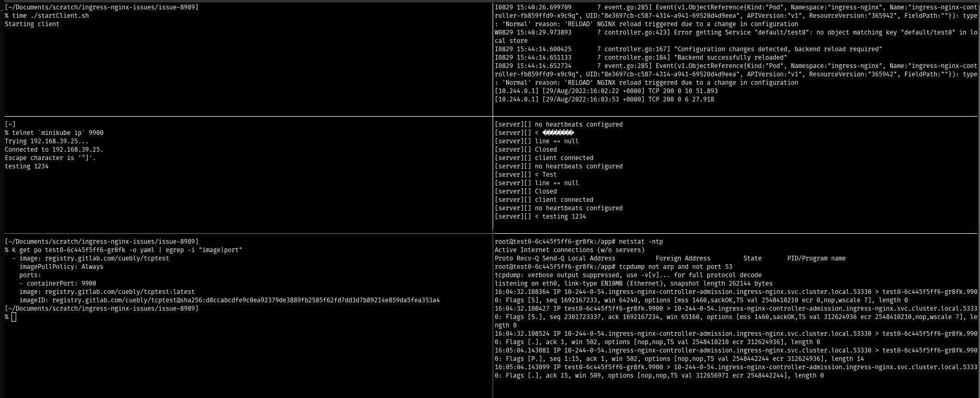
Task: Click the 16:04:32.108364 tcpdump packet line
Action: [x=736, y=296]
